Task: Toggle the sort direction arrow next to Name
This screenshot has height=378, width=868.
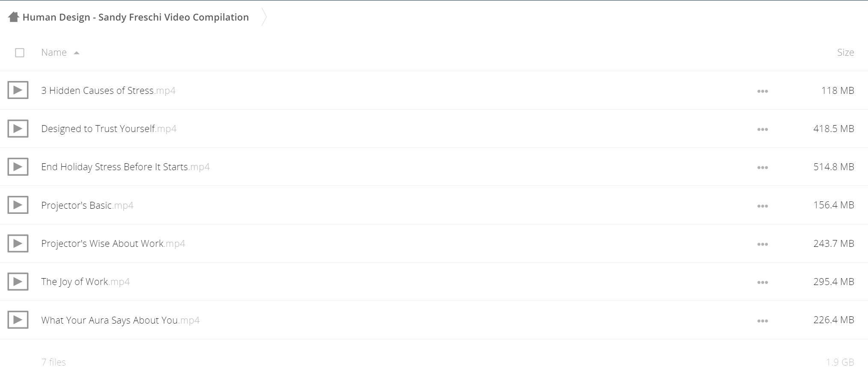Action: click(x=77, y=53)
